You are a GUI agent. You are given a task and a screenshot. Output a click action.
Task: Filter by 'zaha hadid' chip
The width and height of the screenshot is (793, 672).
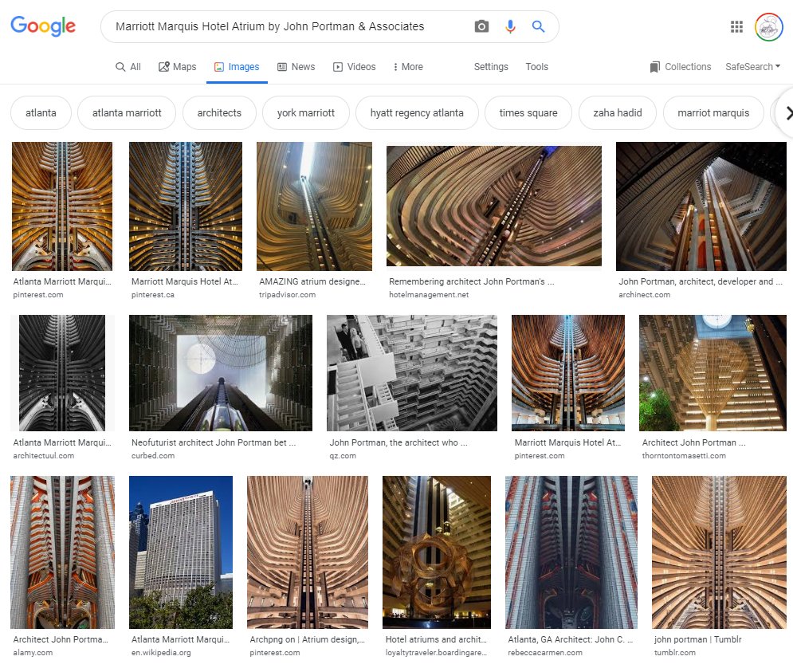point(618,113)
